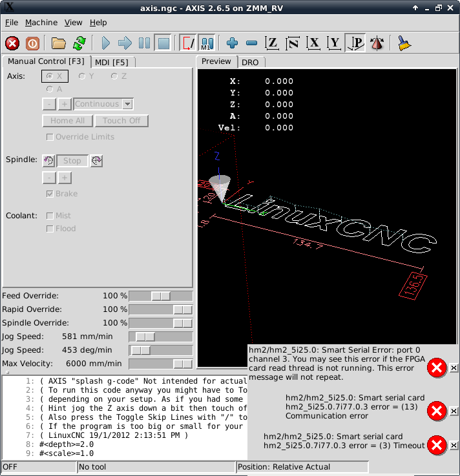Enable Flood coolant checkbox

61,229
